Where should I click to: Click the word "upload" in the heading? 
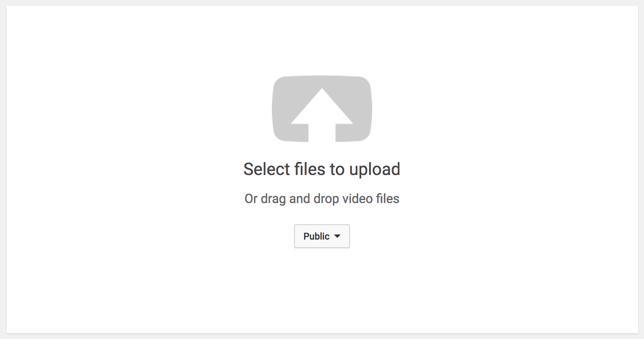tap(375, 170)
